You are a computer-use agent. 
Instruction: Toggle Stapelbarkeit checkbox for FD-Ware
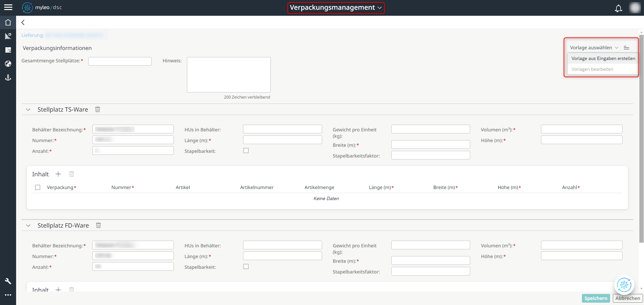coord(246,266)
